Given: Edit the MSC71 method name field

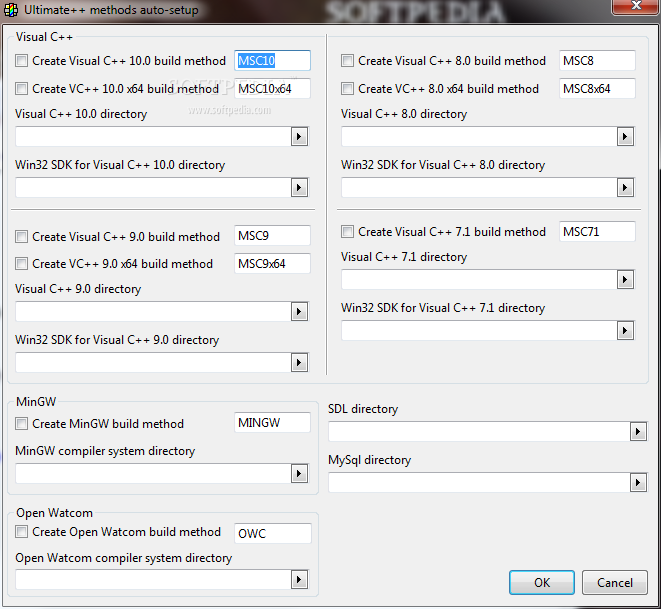Looking at the screenshot, I should click(597, 231).
